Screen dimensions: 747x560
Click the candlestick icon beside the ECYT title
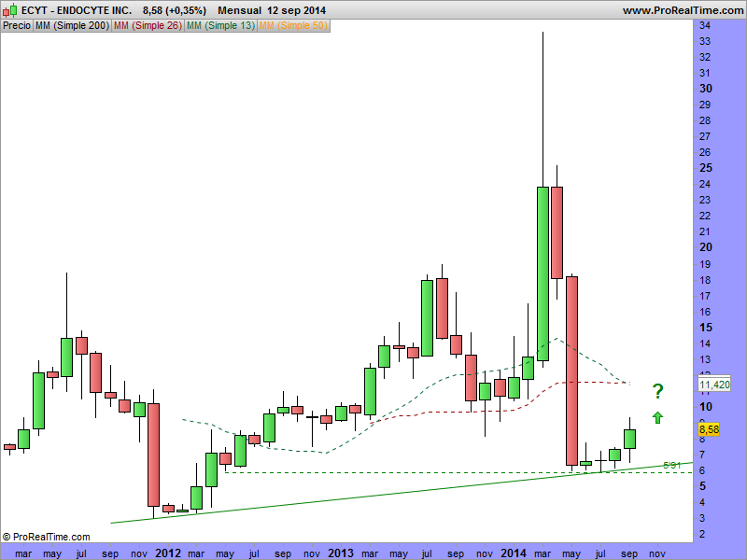(9, 10)
